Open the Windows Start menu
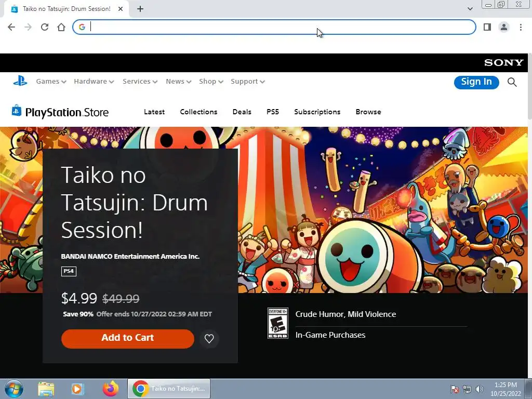The width and height of the screenshot is (532, 399). pos(14,389)
